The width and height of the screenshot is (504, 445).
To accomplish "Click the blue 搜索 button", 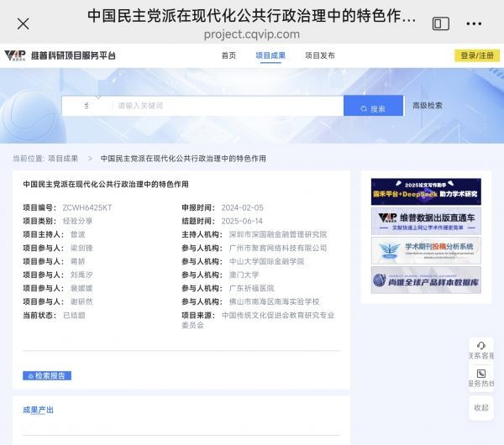I will [374, 106].
